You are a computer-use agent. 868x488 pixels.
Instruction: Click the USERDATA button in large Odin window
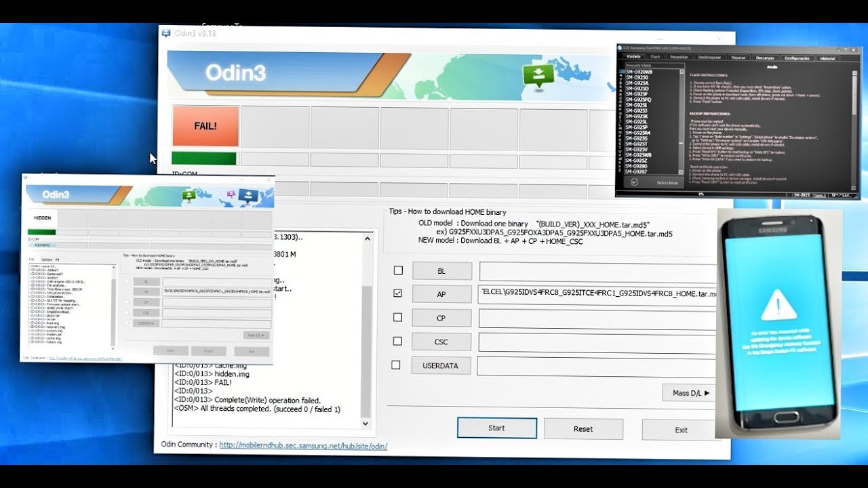pos(440,365)
